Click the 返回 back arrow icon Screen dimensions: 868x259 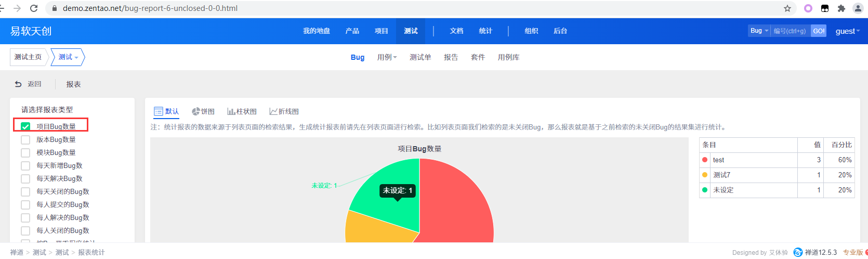point(18,84)
